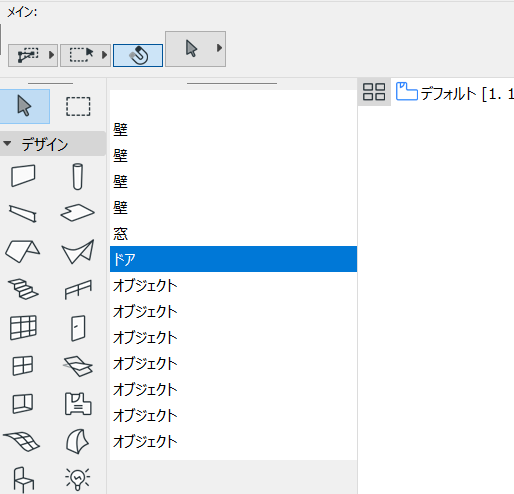Toggle the magnet quick selection button
The height and width of the screenshot is (494, 514).
[x=138, y=55]
